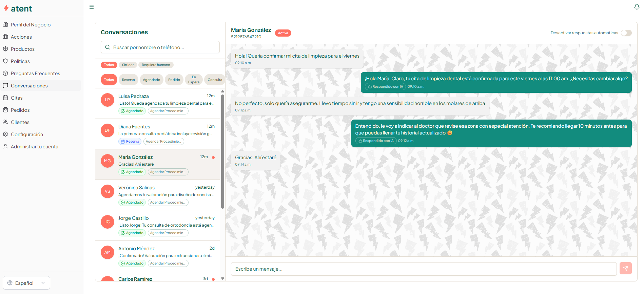Click María González's MG avatar
The image size is (644, 294).
point(108,161)
